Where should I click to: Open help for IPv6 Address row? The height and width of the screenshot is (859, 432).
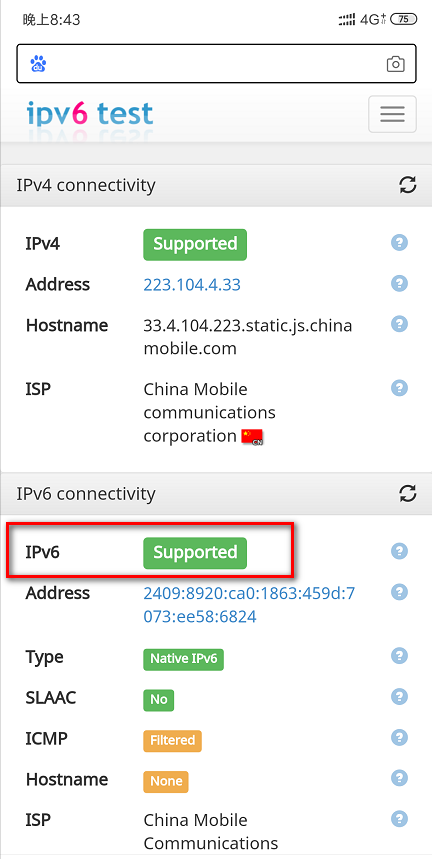(x=400, y=592)
